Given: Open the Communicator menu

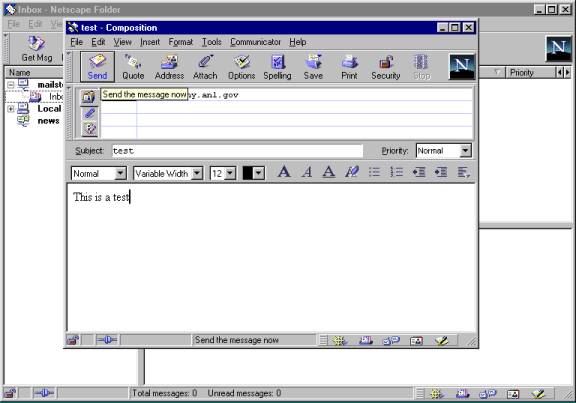Looking at the screenshot, I should tap(255, 42).
